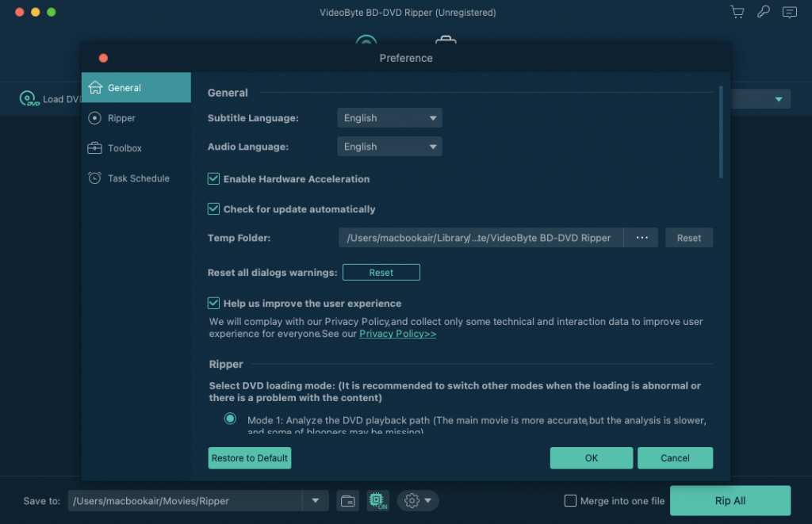Open the output format dropdown arrow
812x524 pixels.
tap(779, 99)
